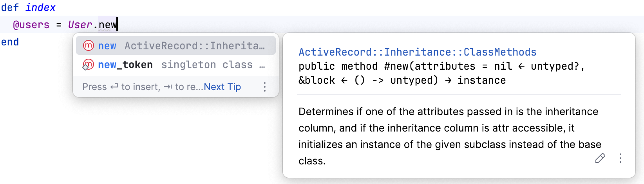This screenshot has width=644, height=184.
Task: Open the completion popup's three-dot options
Action: pos(265,87)
